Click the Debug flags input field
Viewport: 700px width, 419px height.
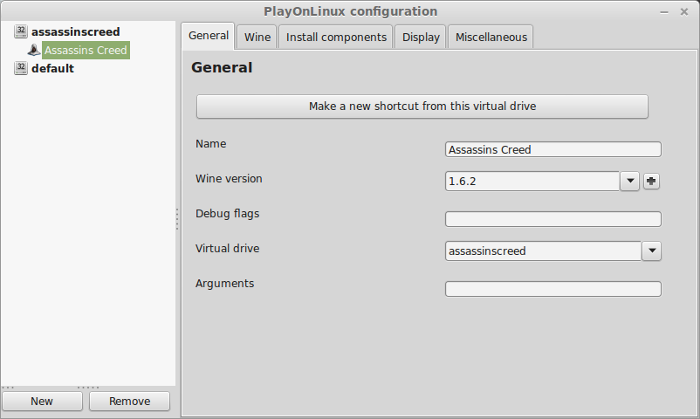coord(553,219)
